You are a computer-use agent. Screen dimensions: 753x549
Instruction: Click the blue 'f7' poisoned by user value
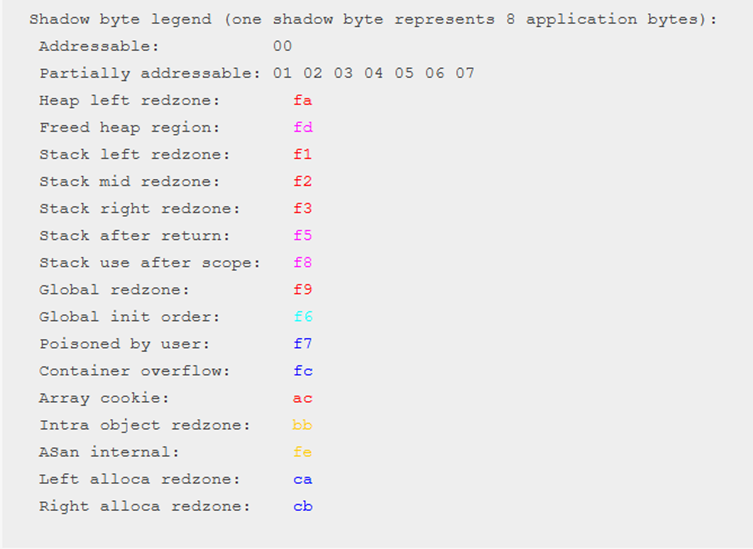(x=303, y=343)
